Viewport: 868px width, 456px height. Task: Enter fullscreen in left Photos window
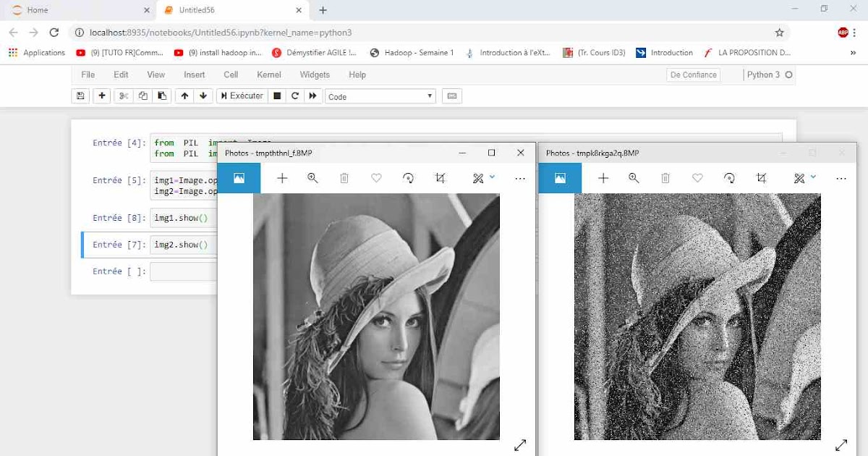point(520,445)
